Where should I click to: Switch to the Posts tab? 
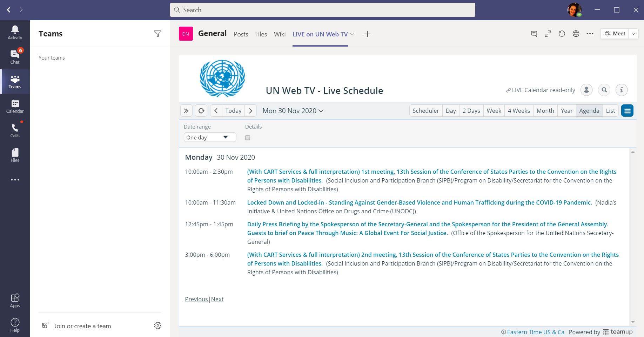pyautogui.click(x=241, y=34)
